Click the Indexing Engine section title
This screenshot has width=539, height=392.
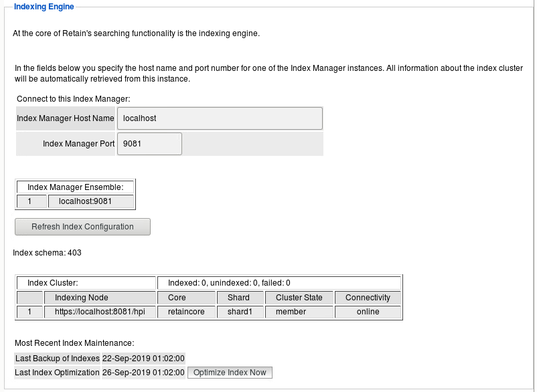pos(44,7)
